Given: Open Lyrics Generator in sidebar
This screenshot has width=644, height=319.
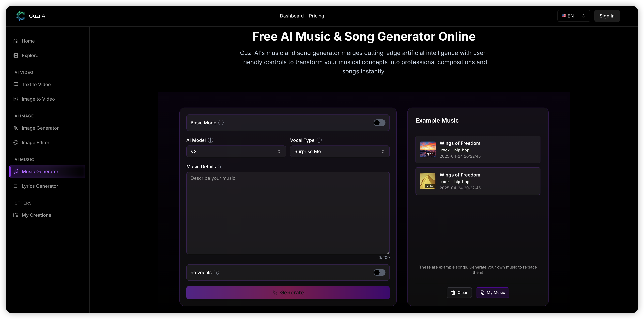Looking at the screenshot, I should click(47, 186).
